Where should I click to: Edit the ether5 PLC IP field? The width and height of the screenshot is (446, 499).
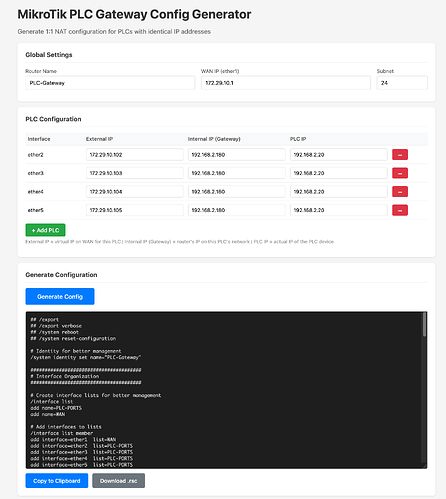339,210
